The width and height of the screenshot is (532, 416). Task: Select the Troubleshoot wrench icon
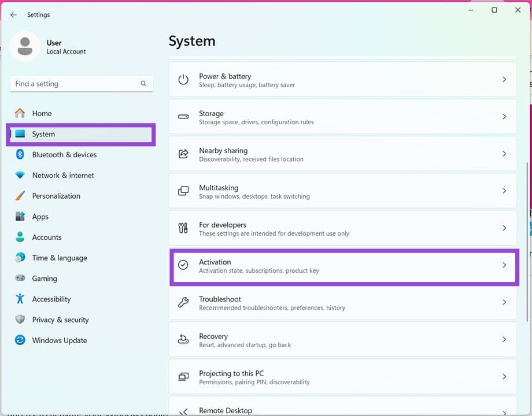[x=183, y=303]
